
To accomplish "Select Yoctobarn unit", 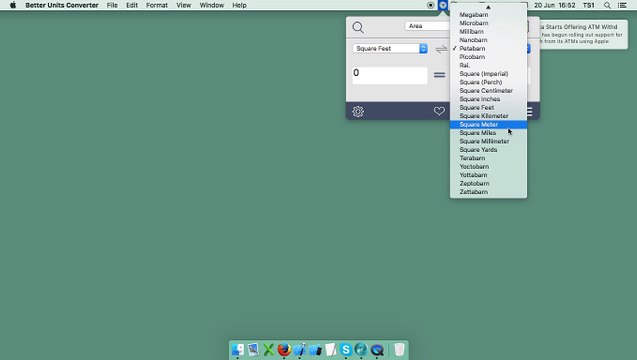I will tap(488, 167).
